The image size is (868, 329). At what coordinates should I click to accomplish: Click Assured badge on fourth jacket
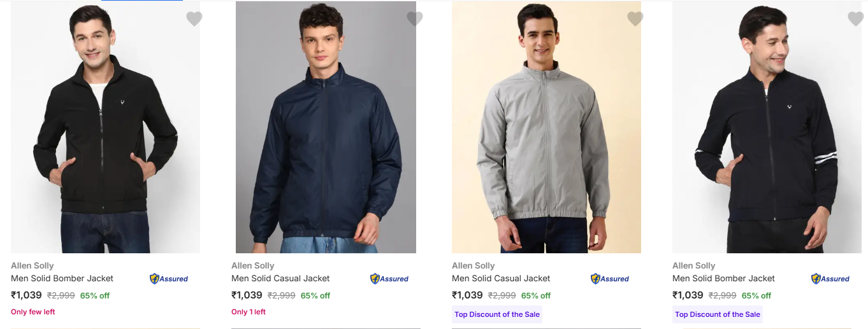(830, 279)
